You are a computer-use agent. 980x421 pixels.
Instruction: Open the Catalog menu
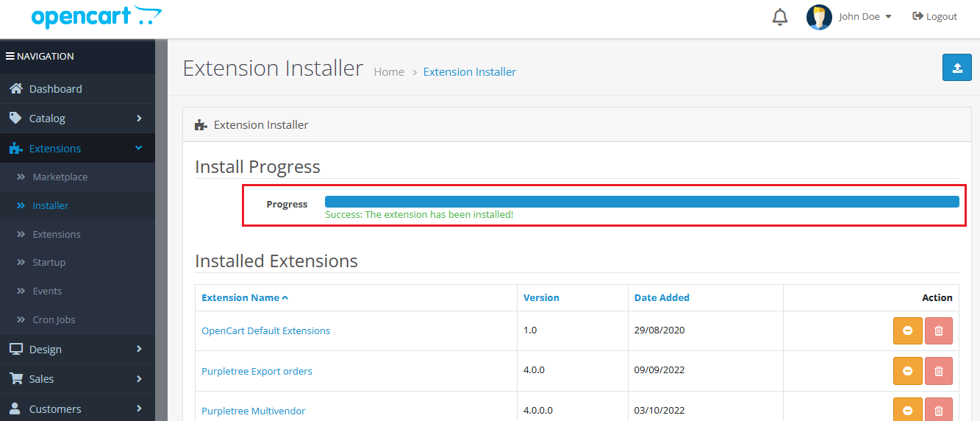point(77,118)
